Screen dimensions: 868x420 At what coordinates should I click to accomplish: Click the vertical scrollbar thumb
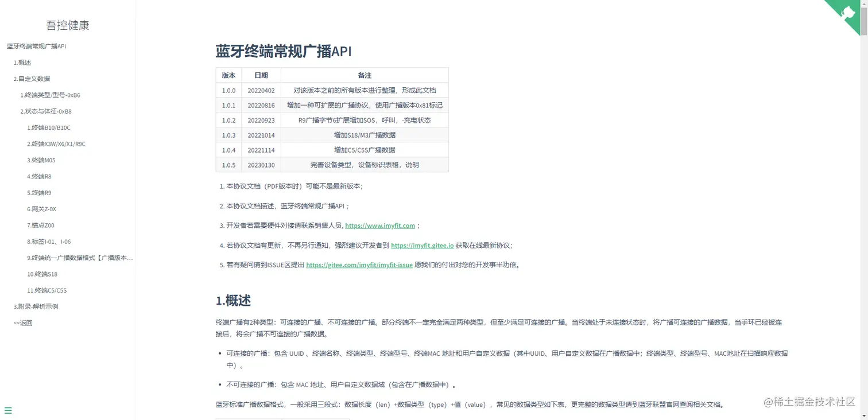click(x=864, y=22)
